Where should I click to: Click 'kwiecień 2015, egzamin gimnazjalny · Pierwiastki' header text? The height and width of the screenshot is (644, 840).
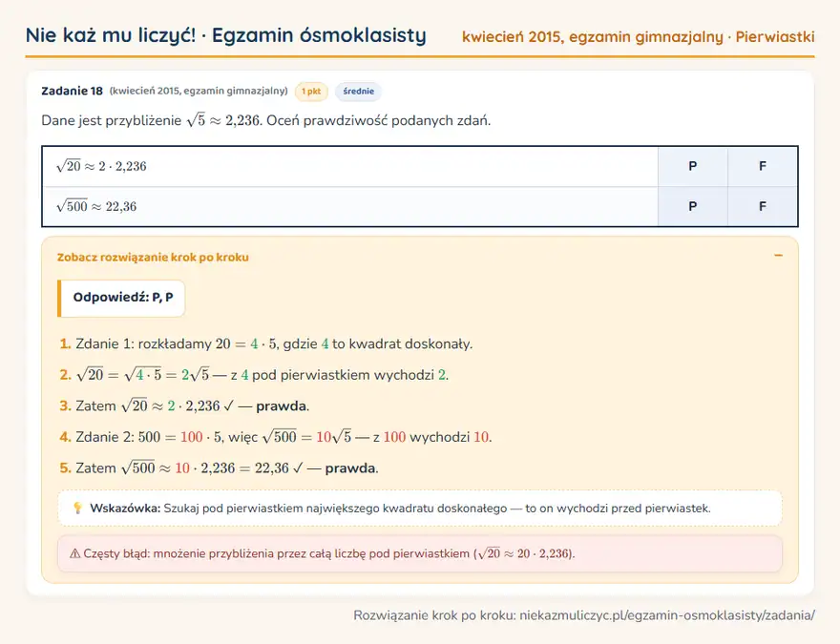click(638, 37)
